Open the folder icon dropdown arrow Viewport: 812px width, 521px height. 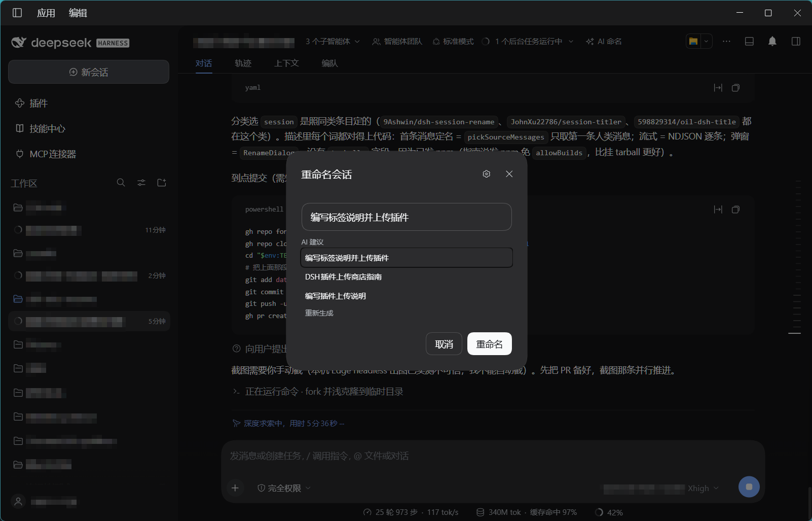tap(706, 42)
